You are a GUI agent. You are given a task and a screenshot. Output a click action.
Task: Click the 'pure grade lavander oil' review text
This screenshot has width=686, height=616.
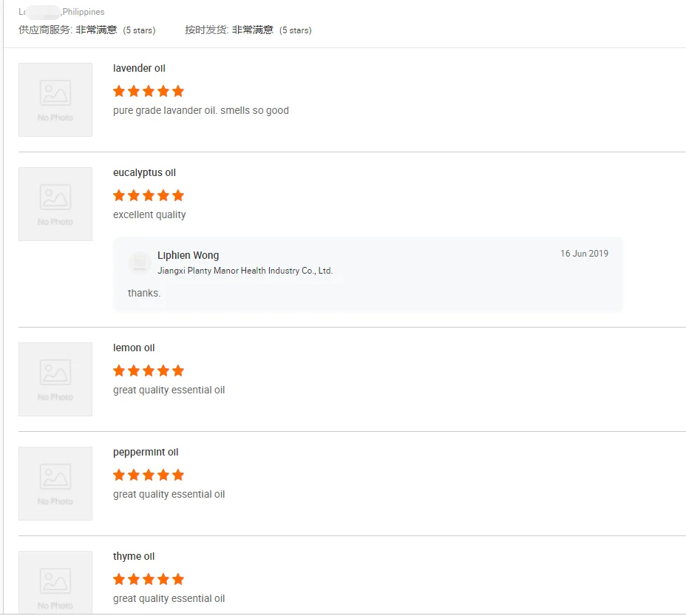pos(200,111)
